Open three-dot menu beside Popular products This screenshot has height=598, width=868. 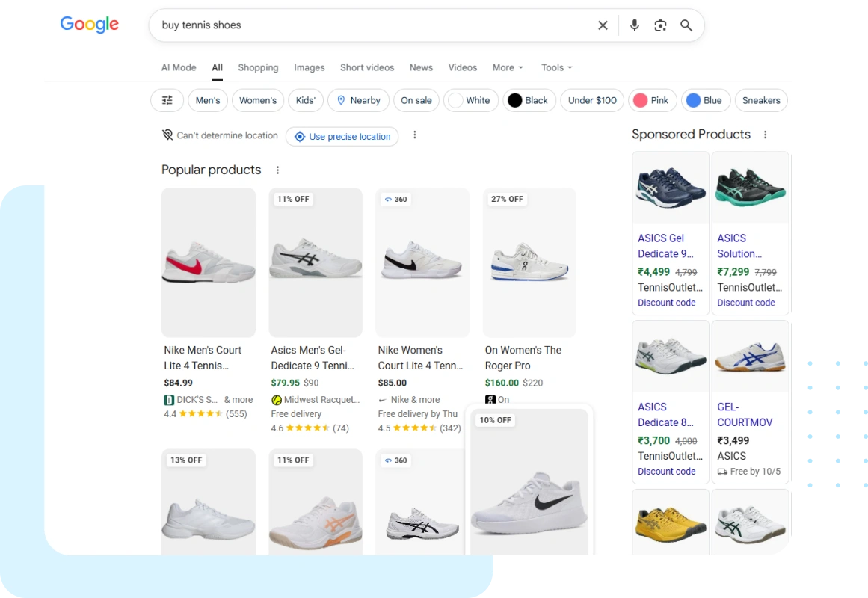tap(277, 170)
